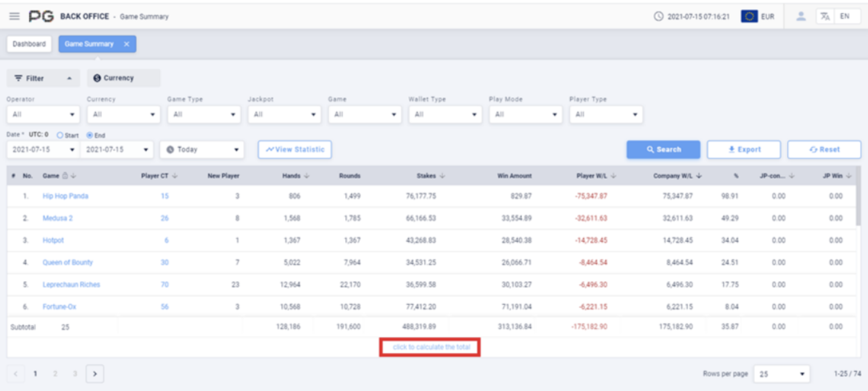Sort by Company W/L arrow icon
Screen dimensions: 868x391
tap(700, 176)
